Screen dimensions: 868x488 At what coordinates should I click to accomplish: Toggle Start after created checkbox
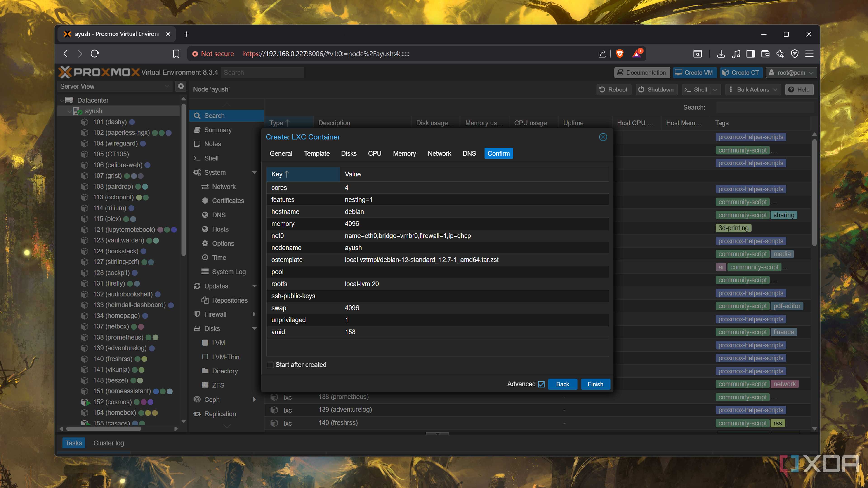270,365
